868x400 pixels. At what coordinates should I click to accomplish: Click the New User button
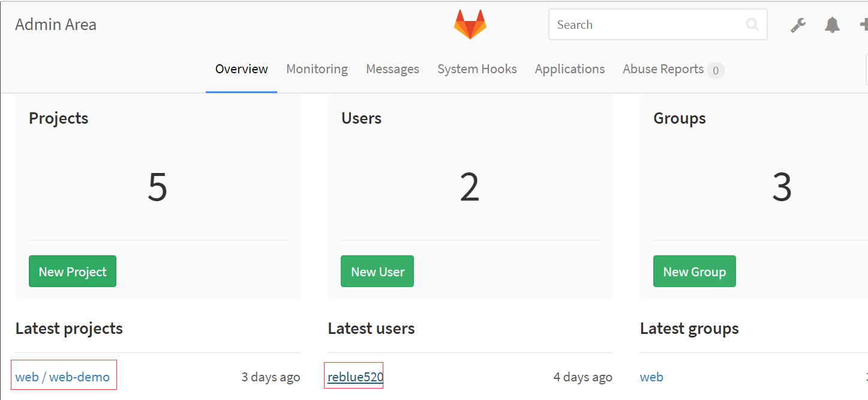(377, 271)
